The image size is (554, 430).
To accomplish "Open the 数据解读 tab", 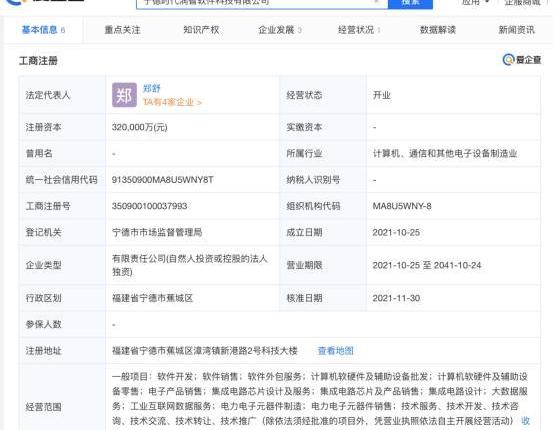I will pyautogui.click(x=437, y=30).
